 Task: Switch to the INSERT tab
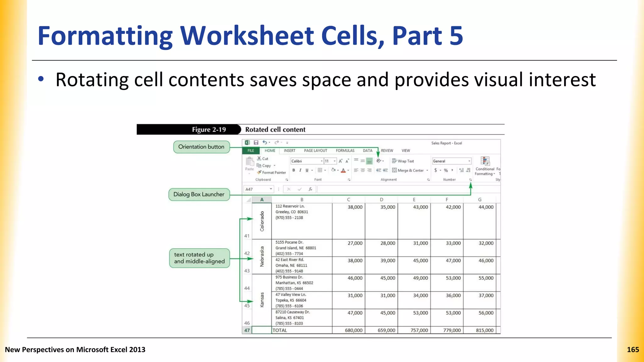[x=290, y=151]
